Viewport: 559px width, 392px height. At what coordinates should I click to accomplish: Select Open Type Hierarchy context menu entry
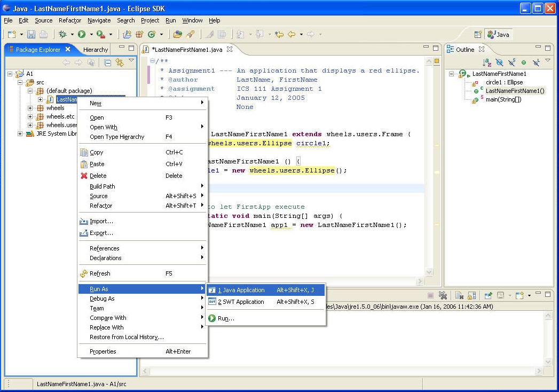(x=143, y=137)
